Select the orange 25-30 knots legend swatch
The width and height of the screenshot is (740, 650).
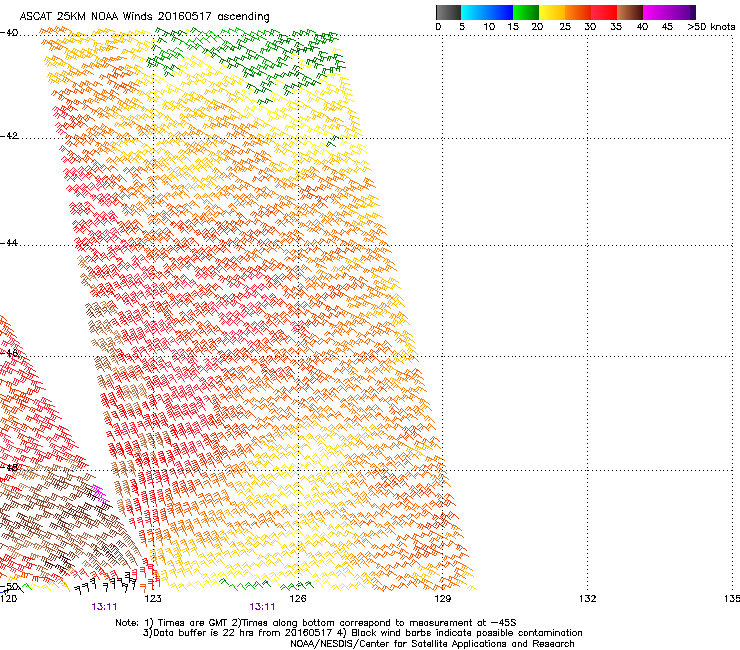tap(578, 12)
